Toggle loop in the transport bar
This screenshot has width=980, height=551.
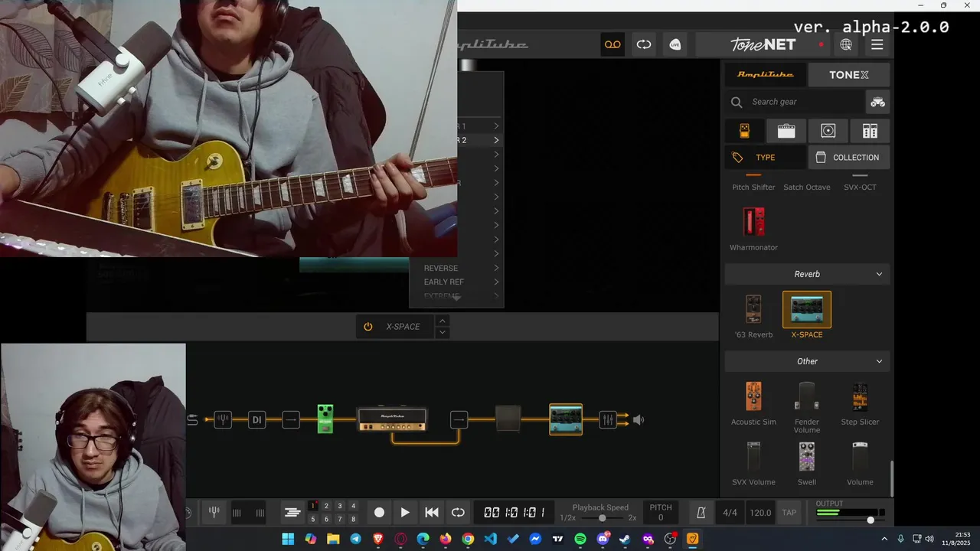pyautogui.click(x=458, y=513)
